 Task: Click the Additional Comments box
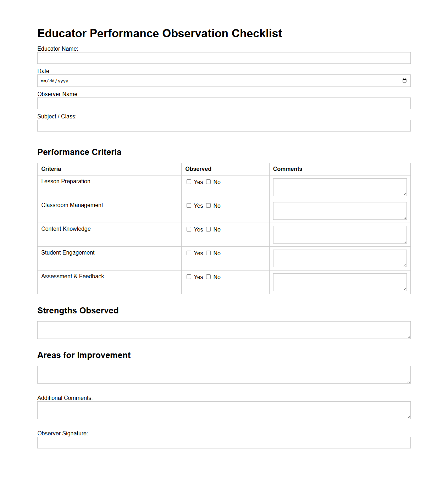(x=224, y=410)
